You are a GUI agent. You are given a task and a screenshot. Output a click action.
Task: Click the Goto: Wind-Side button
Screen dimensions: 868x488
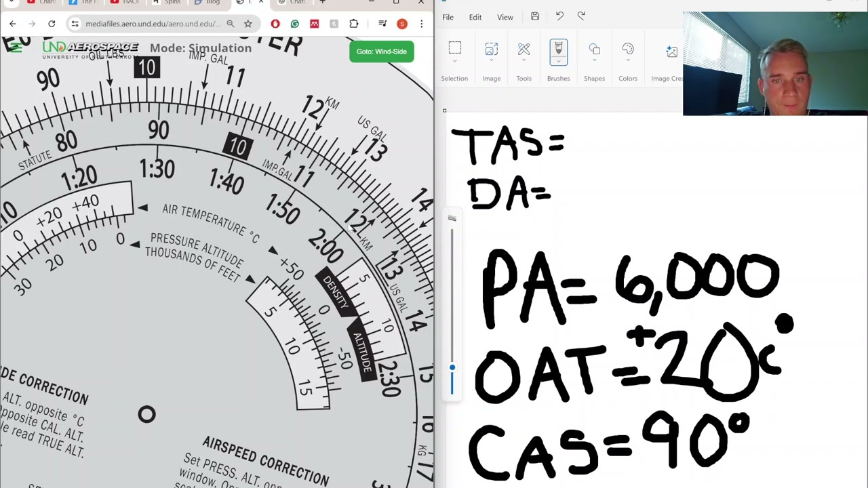pos(382,52)
